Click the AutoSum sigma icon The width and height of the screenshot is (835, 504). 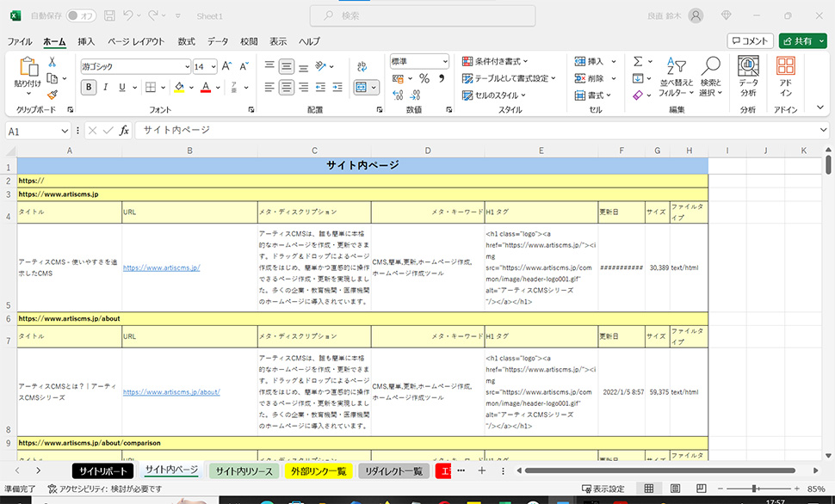[637, 62]
